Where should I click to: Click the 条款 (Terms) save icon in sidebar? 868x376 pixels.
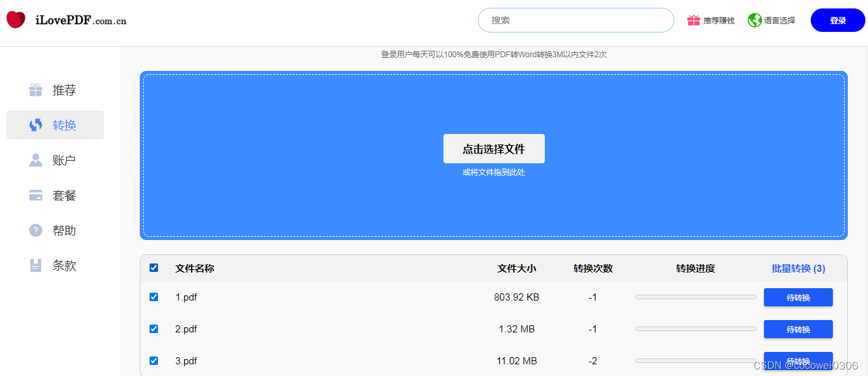(x=36, y=265)
